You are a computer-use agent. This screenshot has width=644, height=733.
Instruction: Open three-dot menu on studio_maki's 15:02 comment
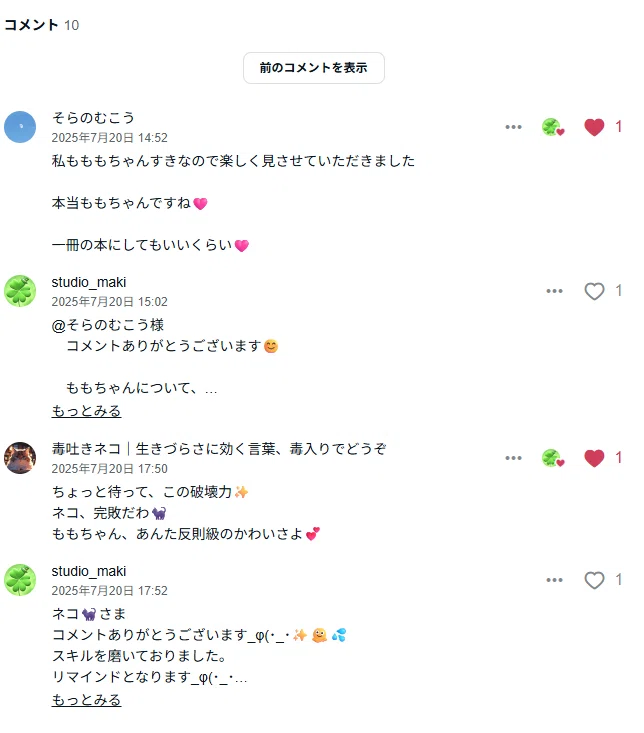554,291
